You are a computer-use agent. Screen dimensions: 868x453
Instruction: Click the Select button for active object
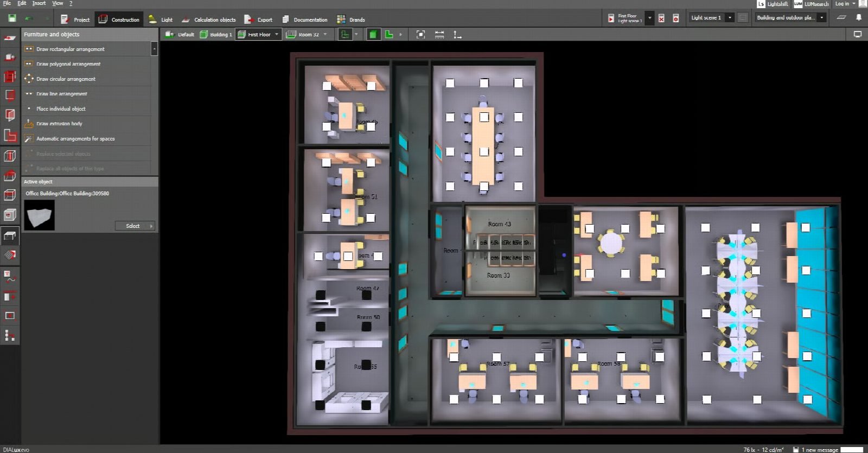point(135,226)
